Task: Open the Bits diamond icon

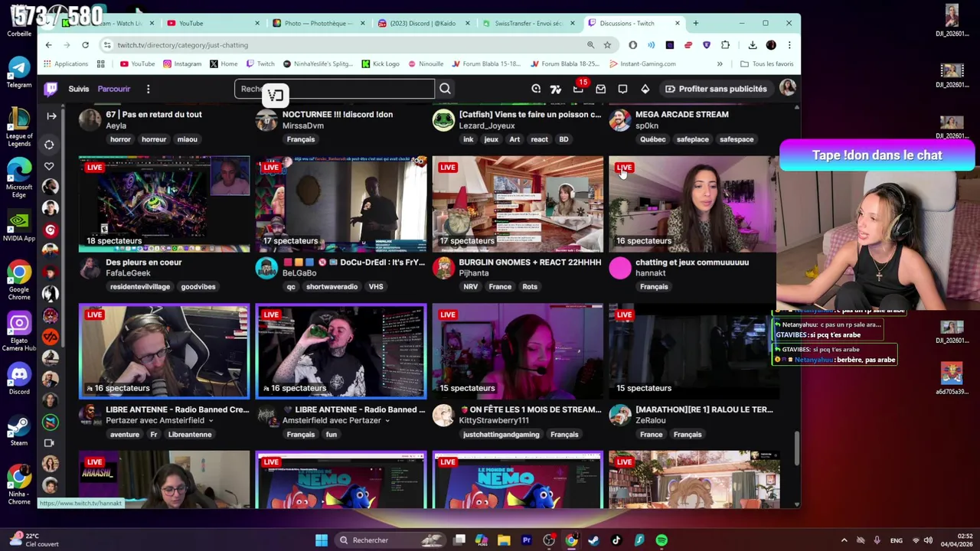Action: click(645, 89)
